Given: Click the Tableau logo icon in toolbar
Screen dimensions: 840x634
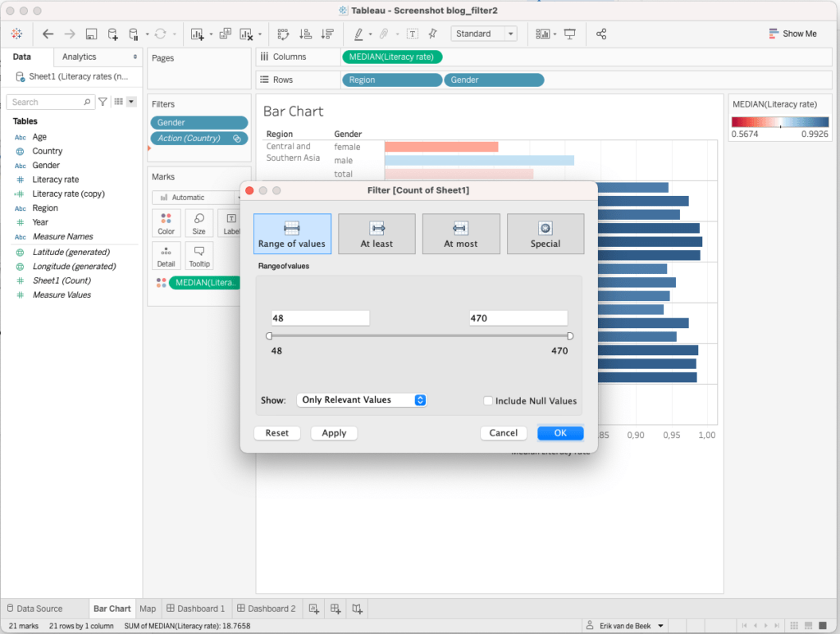Looking at the screenshot, I should tap(16, 34).
